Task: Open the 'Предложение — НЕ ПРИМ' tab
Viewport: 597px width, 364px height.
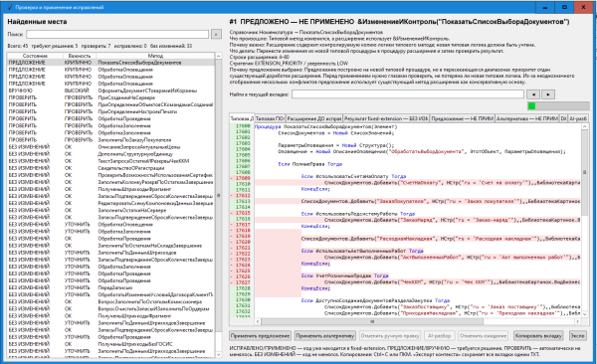Action: (462, 118)
